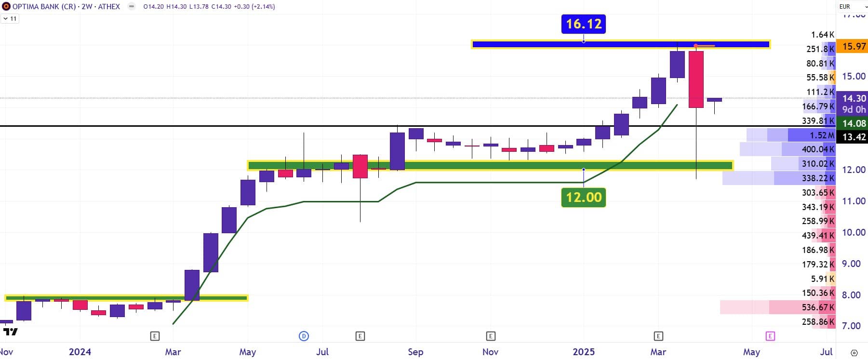This screenshot has width=868, height=359.
Task: Click the earnings E marker at Mar 2025
Action: pyautogui.click(x=658, y=336)
